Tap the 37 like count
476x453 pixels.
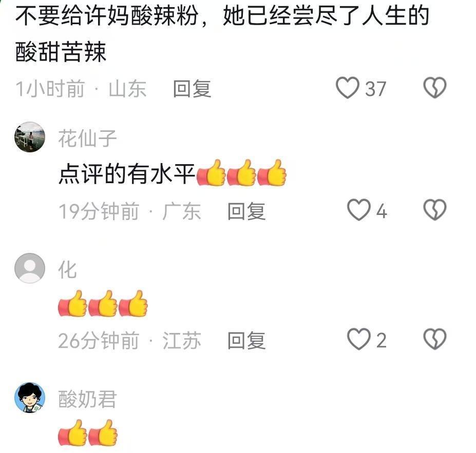[x=375, y=89]
